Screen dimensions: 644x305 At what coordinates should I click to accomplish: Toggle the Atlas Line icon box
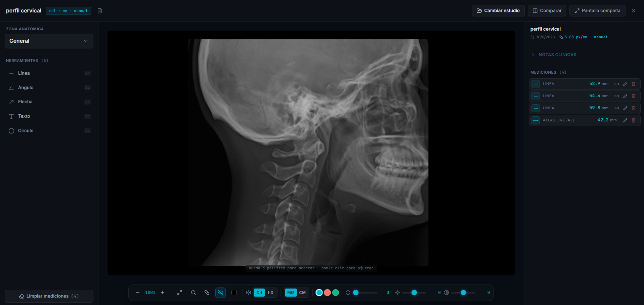point(536,120)
